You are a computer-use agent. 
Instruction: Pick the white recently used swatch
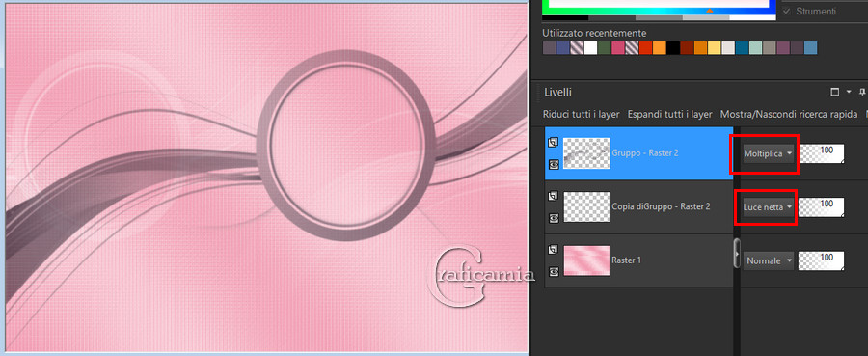point(590,48)
